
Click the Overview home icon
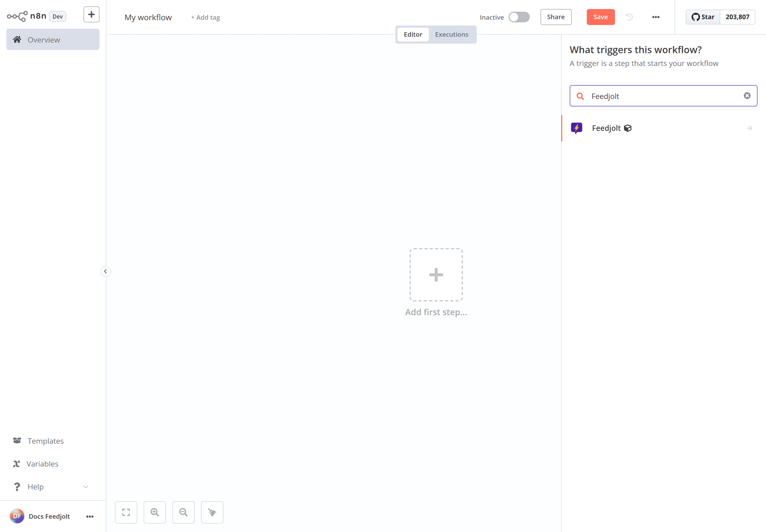[17, 40]
